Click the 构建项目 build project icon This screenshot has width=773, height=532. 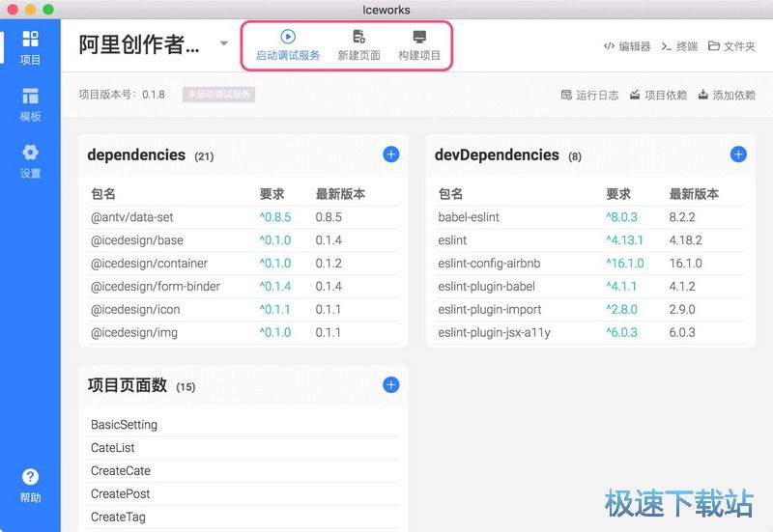click(419, 38)
